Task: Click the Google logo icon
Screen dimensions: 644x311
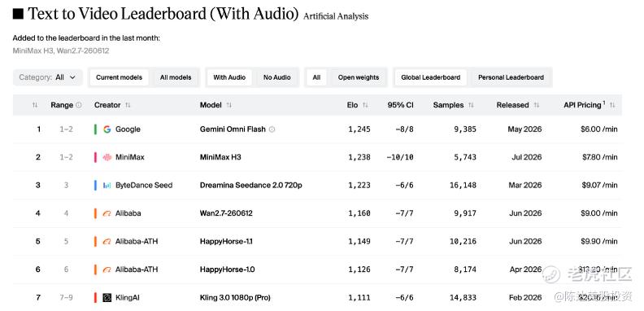Action: coord(107,129)
